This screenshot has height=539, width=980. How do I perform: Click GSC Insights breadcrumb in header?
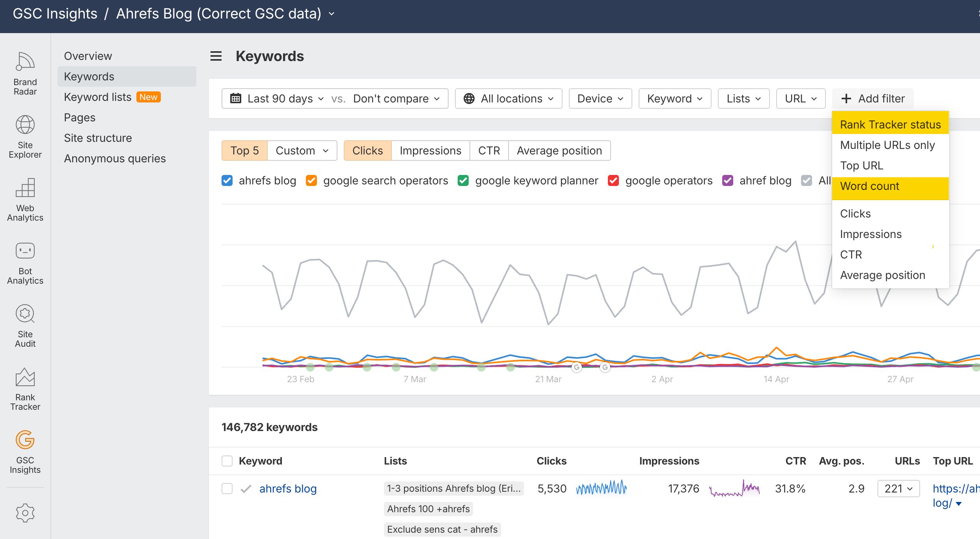pos(55,14)
